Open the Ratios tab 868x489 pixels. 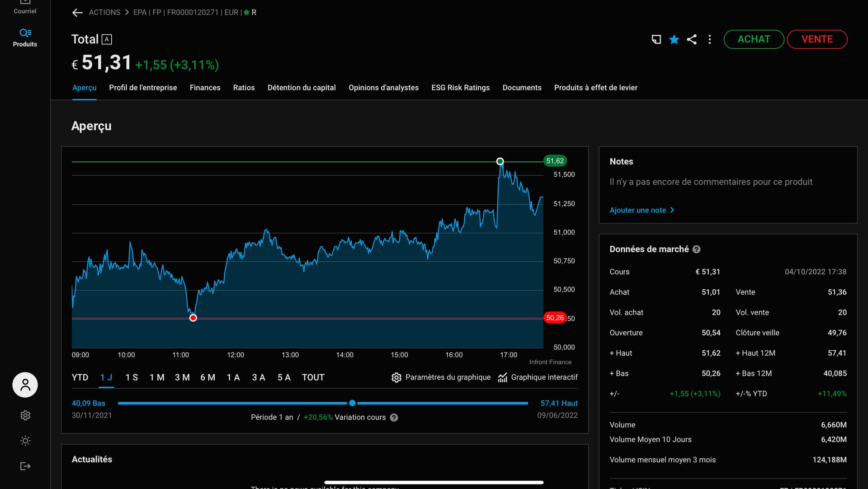244,88
